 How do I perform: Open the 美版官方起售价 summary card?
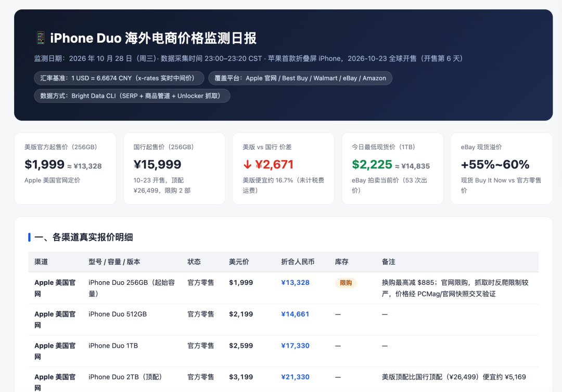pos(65,168)
